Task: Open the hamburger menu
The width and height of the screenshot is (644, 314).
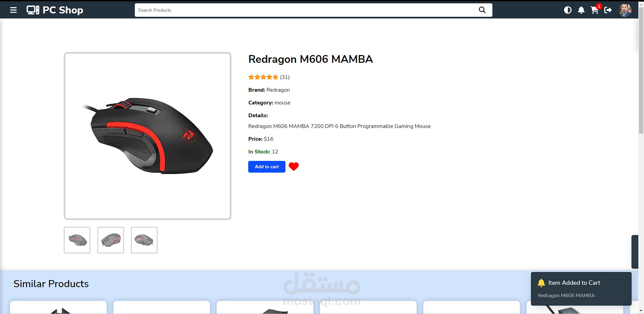Action: coord(13,10)
